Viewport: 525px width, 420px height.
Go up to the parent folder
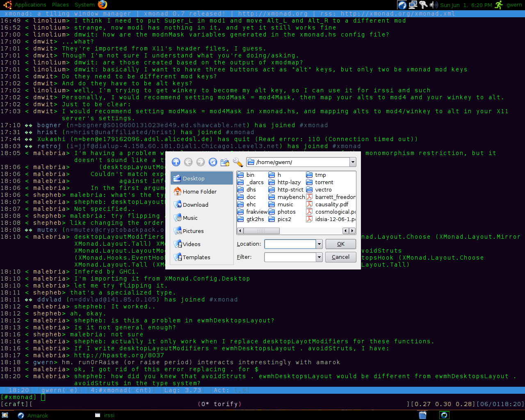(176, 162)
